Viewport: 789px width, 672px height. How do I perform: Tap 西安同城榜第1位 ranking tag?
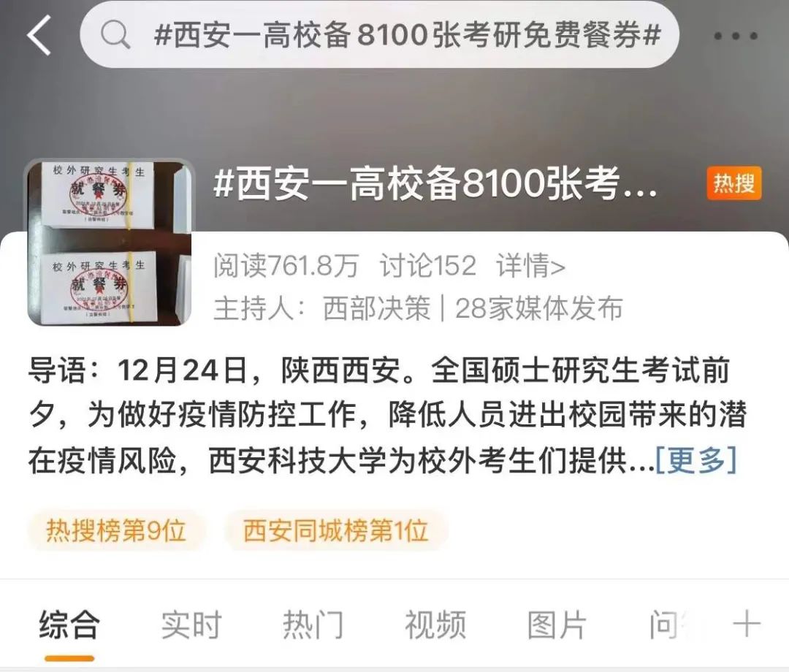[335, 530]
